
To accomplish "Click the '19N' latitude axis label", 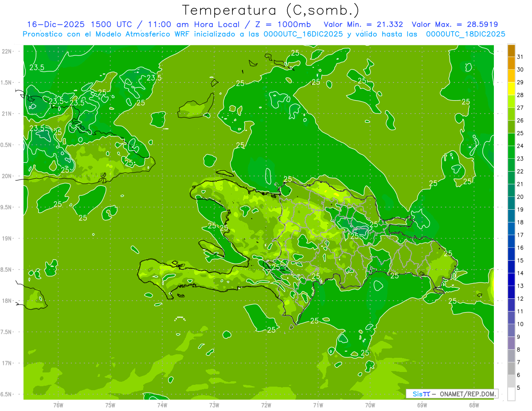I will pos(7,239).
